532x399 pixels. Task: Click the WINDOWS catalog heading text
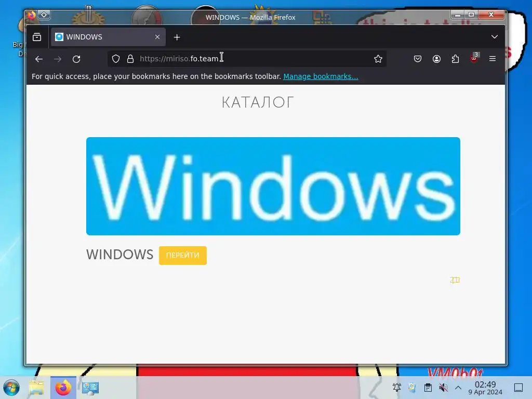(120, 255)
